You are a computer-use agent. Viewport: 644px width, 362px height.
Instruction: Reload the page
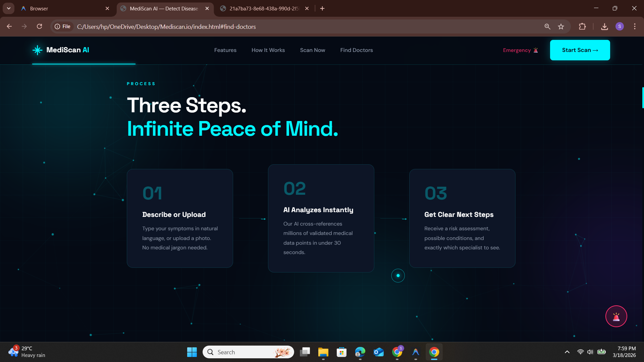click(x=39, y=26)
